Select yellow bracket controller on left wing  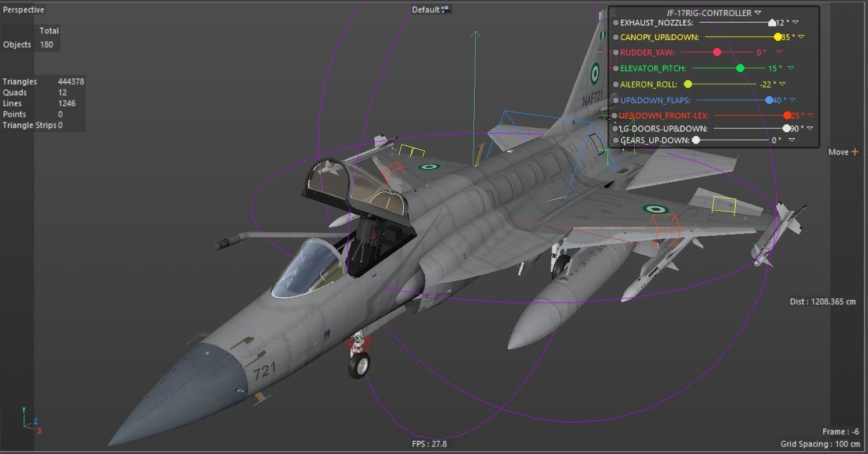411,151
